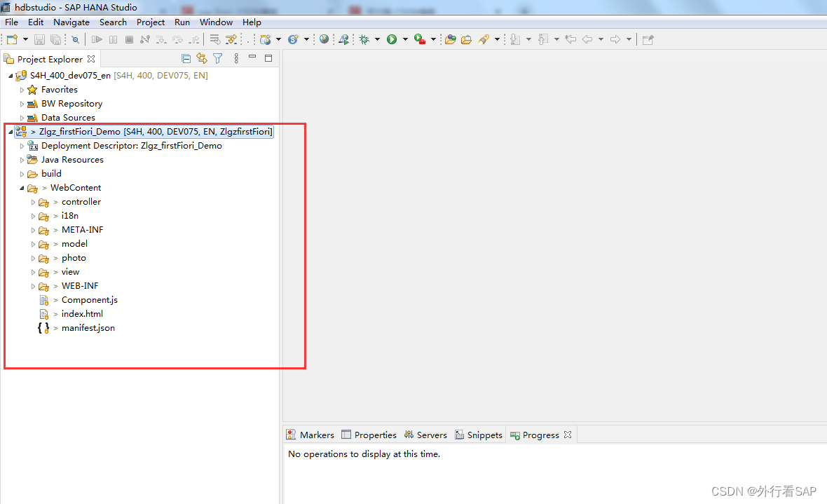Viewport: 827px width, 504px height.
Task: Open the Project Explorer View Menu dots
Action: coord(236,59)
